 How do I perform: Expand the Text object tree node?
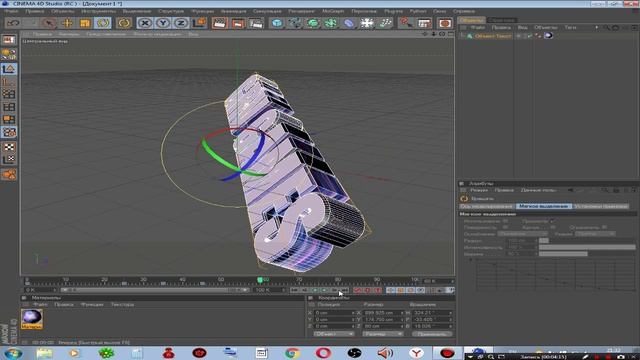pyautogui.click(x=462, y=36)
